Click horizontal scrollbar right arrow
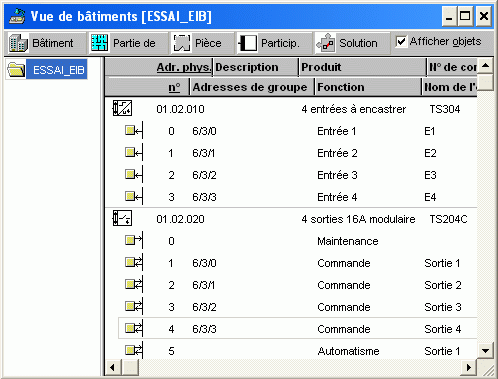Viewport: 498px width, 379px height. click(x=469, y=367)
